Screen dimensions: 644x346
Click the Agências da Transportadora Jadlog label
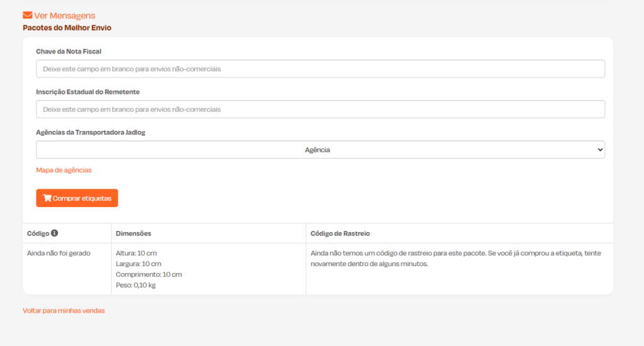click(x=91, y=132)
